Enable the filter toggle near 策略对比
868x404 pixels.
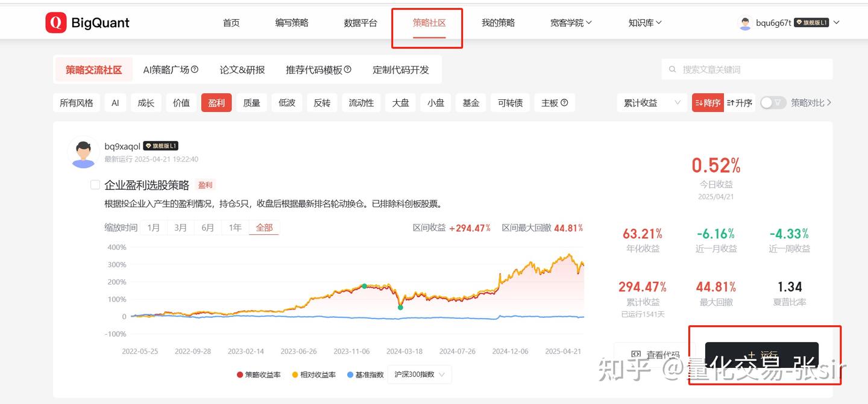(772, 103)
